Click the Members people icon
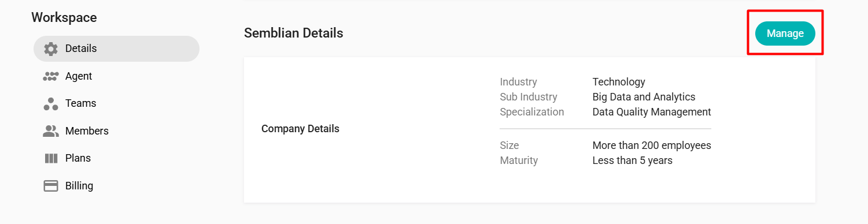The width and height of the screenshot is (868, 224). tap(51, 131)
